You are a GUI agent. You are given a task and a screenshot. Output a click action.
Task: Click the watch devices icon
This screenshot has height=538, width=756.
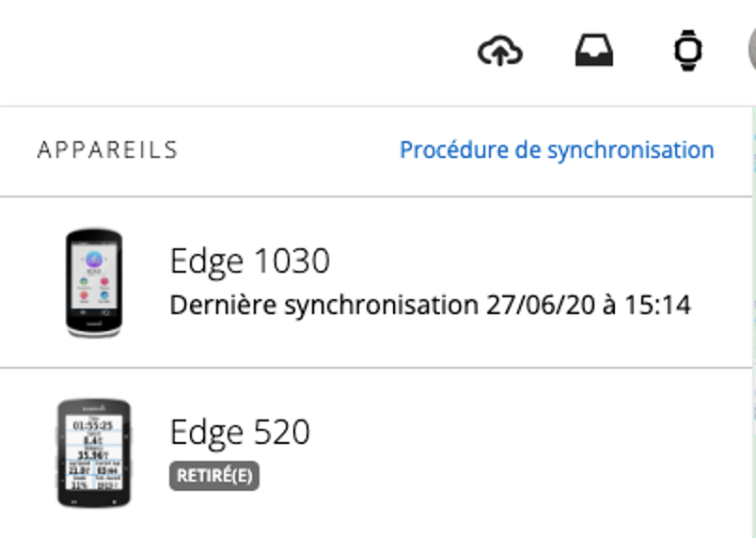point(689,51)
